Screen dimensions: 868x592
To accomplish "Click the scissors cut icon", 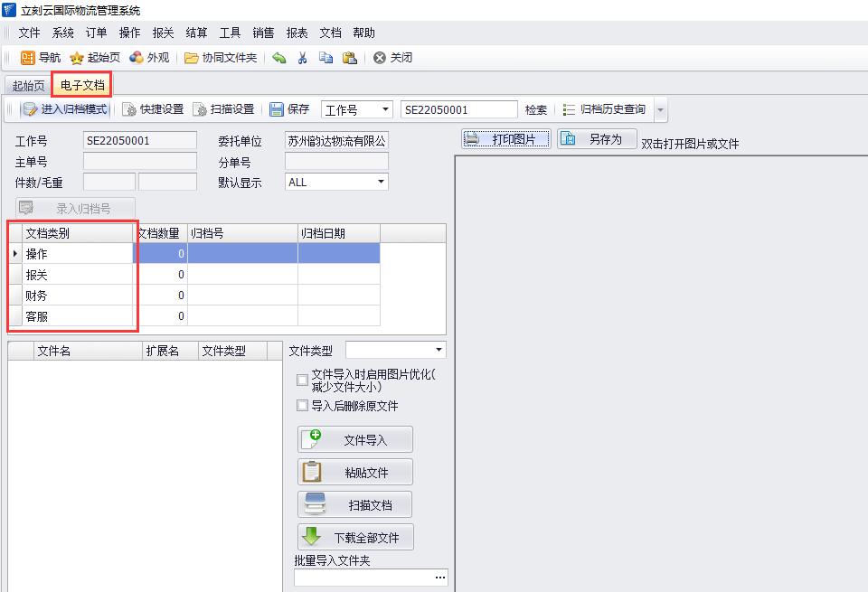I will click(x=303, y=58).
